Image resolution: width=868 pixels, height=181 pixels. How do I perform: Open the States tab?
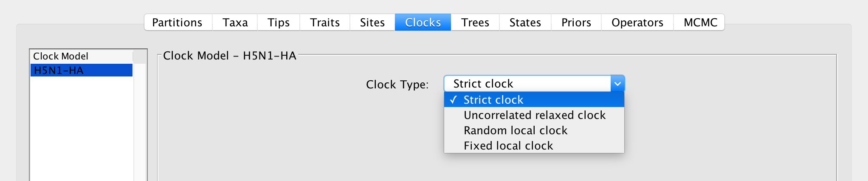pyautogui.click(x=525, y=23)
